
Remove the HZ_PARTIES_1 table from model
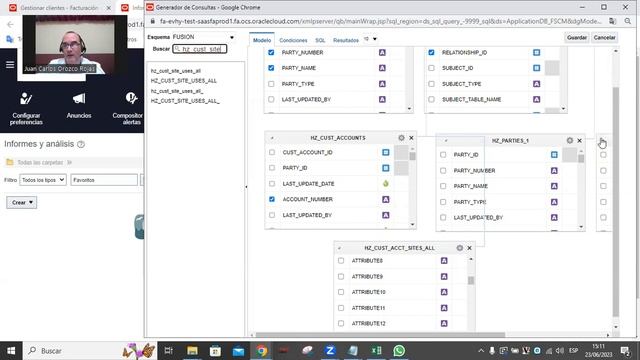point(580,140)
